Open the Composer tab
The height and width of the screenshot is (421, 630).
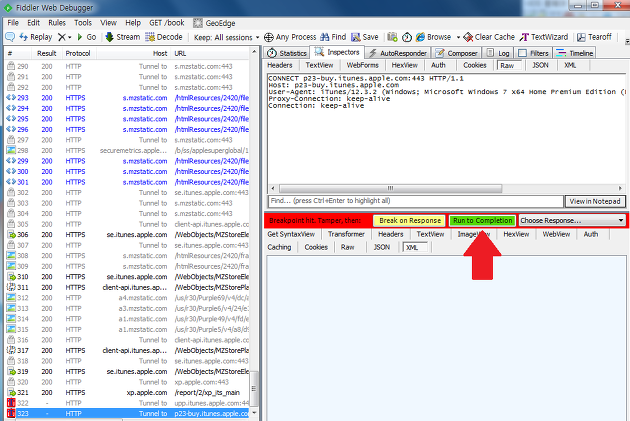tap(457, 53)
